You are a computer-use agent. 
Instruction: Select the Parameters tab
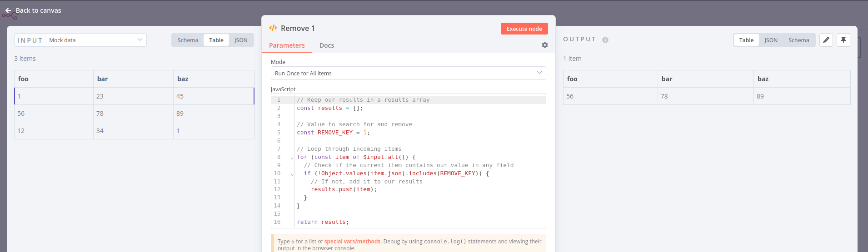287,45
